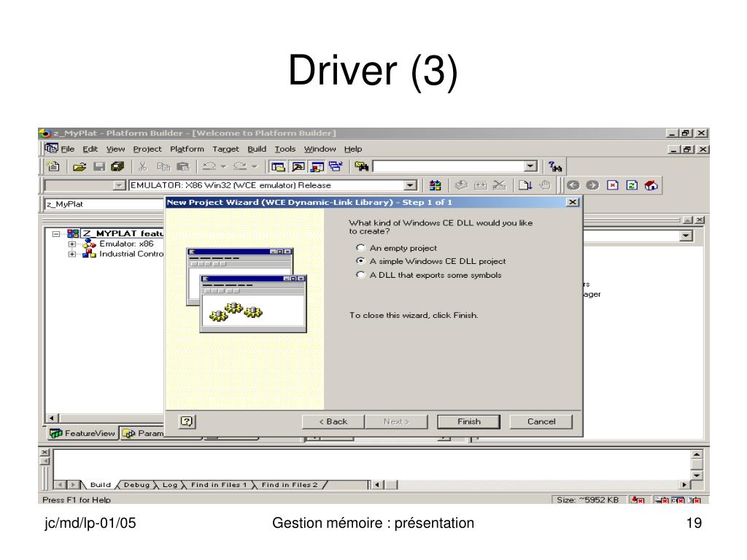The height and width of the screenshot is (560, 747).
Task: Open the Platform menu
Action: (187, 149)
